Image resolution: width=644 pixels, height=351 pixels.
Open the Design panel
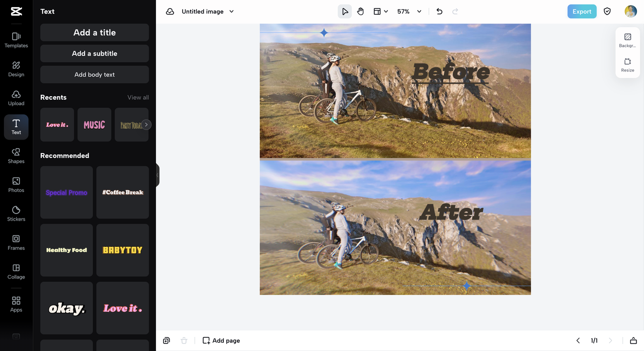16,69
